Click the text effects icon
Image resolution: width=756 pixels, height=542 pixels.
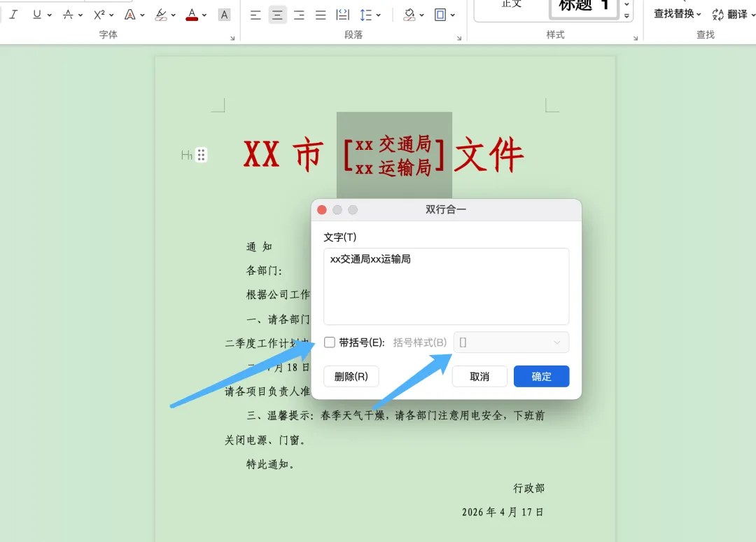129,15
